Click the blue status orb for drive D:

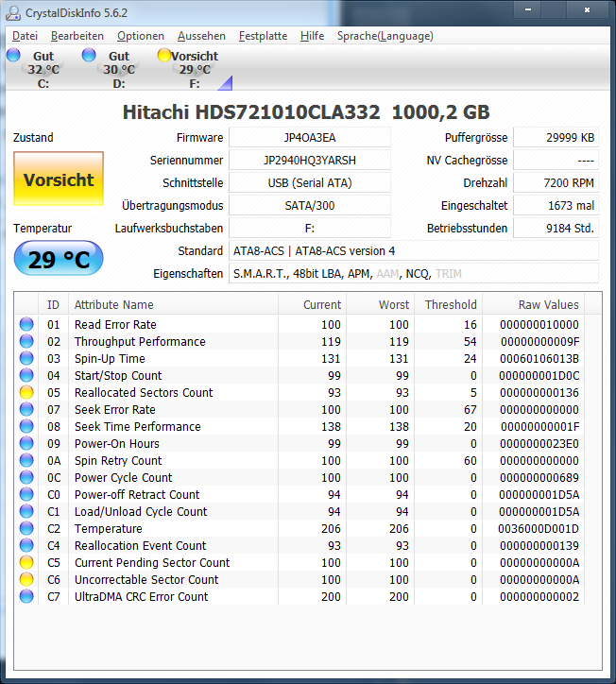[x=89, y=55]
